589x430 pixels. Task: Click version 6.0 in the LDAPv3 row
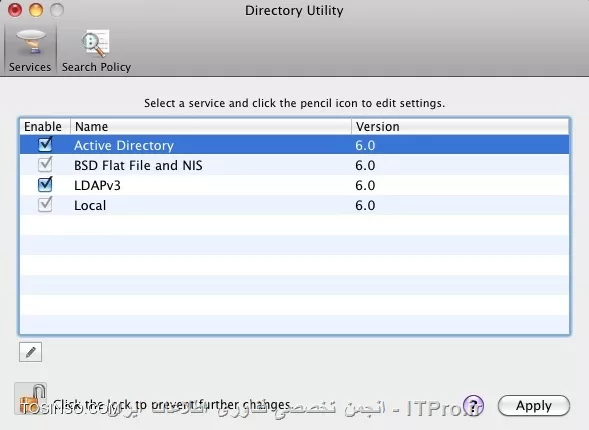point(365,186)
